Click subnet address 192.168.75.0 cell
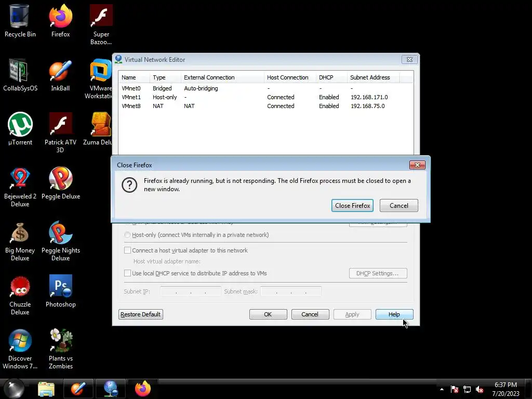The height and width of the screenshot is (399, 532). coord(368,106)
